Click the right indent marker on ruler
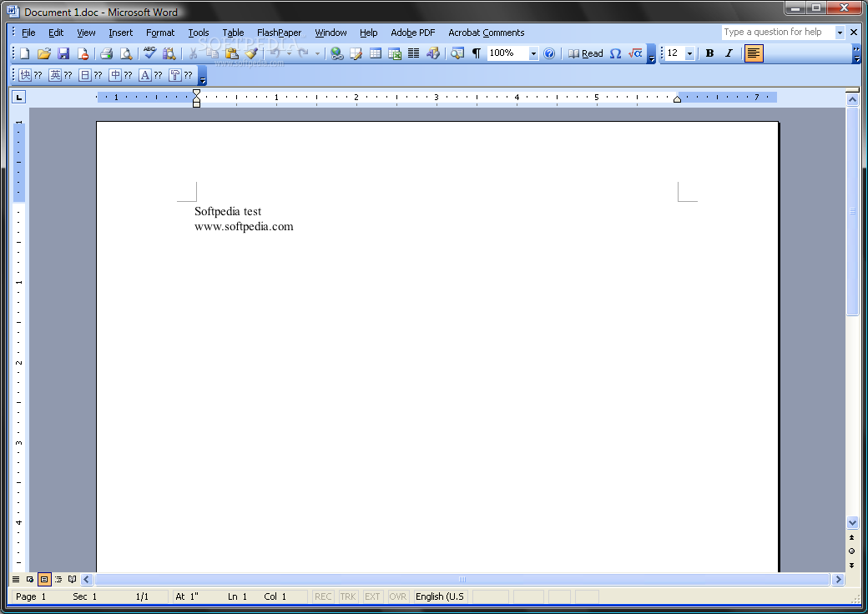 [677, 99]
